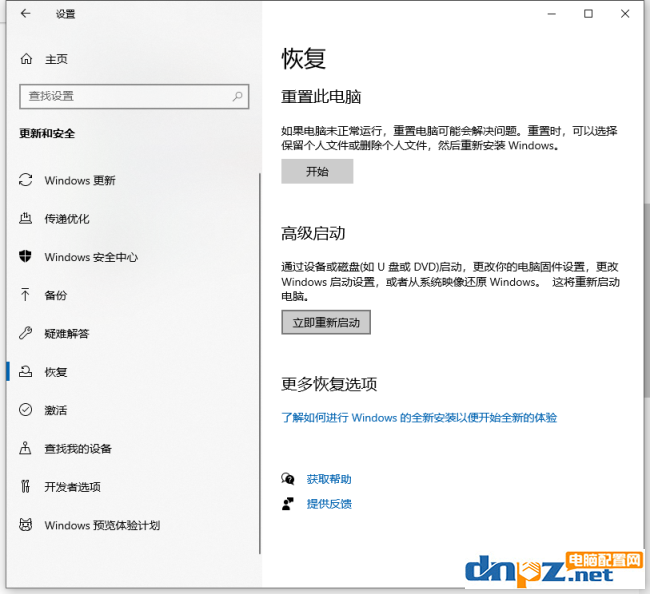Open Windows 预览体验计划
The width and height of the screenshot is (650, 594).
102,525
